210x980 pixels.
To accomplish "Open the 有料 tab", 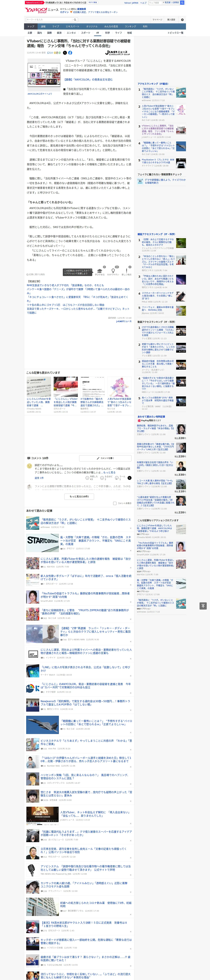I will click(145, 27).
